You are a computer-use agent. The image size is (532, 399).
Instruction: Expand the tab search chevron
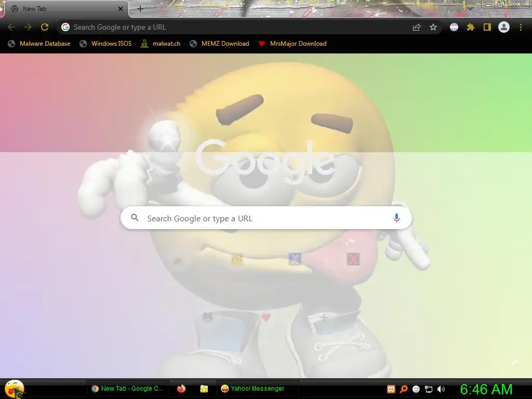[x=470, y=8]
